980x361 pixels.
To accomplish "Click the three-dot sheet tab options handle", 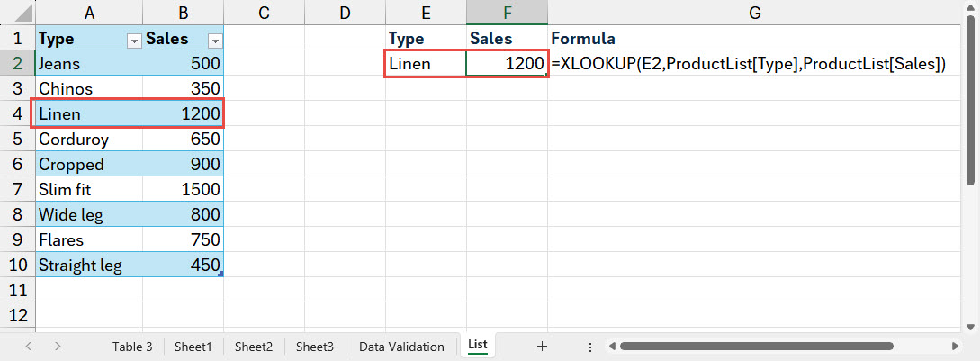I will click(589, 347).
